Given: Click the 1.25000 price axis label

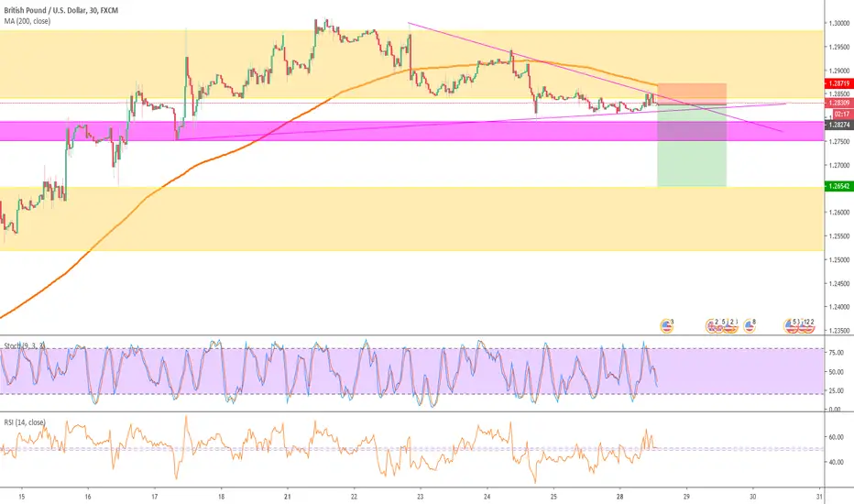Looking at the screenshot, I should [839, 260].
